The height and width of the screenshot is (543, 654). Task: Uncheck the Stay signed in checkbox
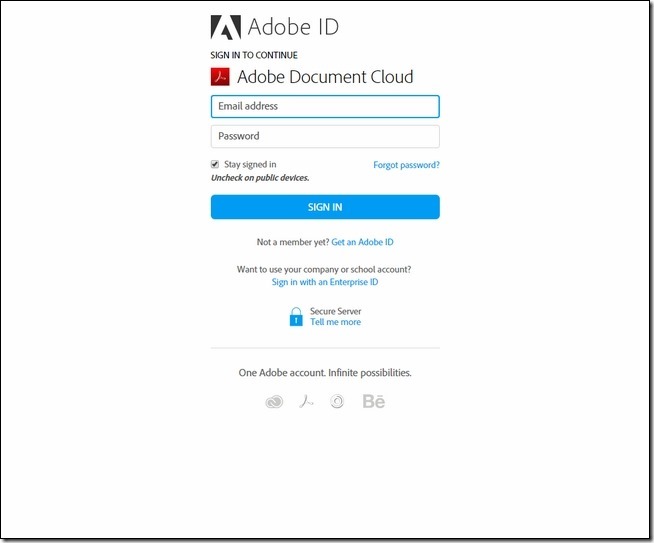coord(215,164)
